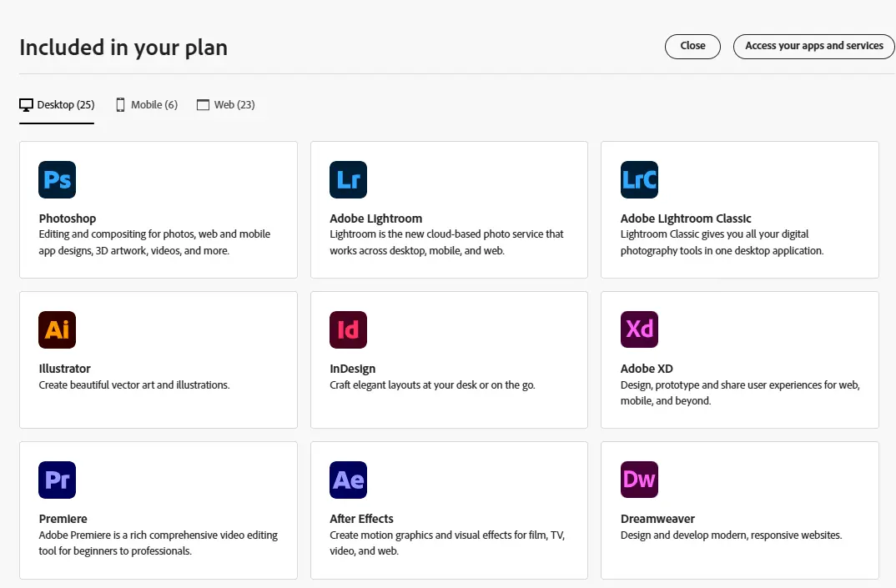This screenshot has height=588, width=896.
Task: Select the Adobe XD Xd icon
Action: click(x=639, y=329)
